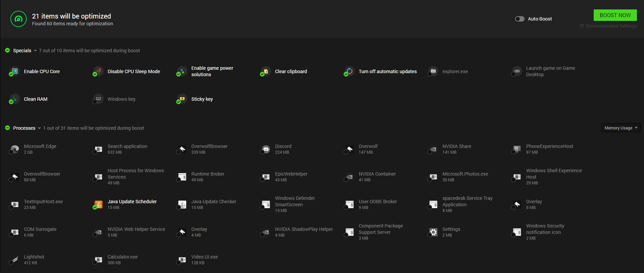Click the Java Update Scheduler icon
The width and height of the screenshot is (644, 273).
pyautogui.click(x=98, y=205)
